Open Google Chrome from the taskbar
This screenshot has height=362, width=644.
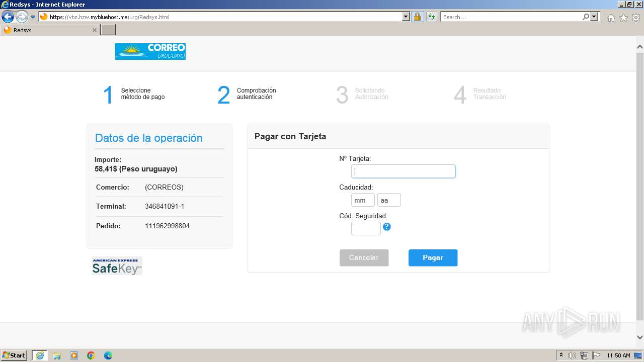[x=91, y=355]
